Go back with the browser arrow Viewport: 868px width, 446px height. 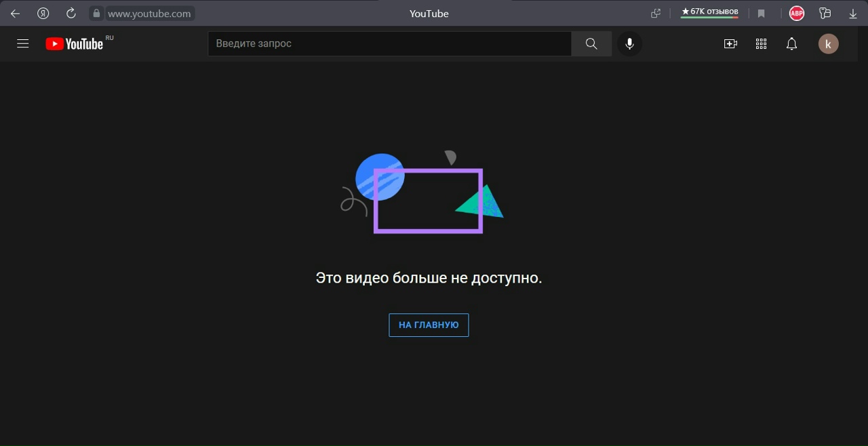[15, 14]
